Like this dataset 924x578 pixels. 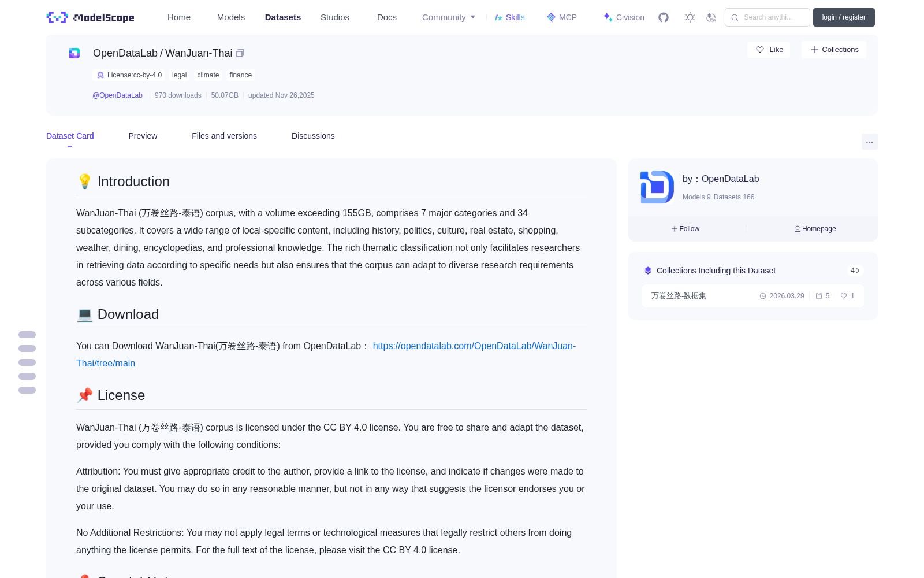pyautogui.click(x=769, y=50)
